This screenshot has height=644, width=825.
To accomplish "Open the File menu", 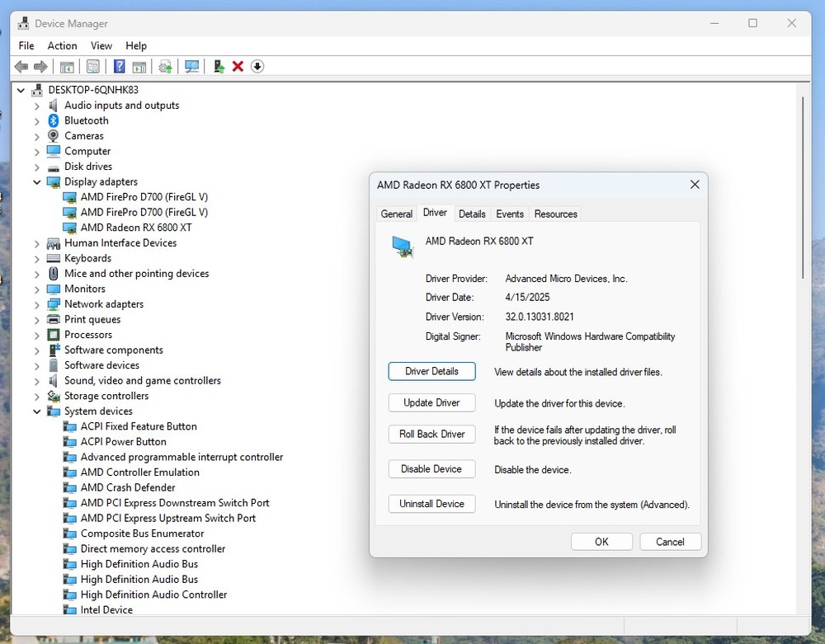I will (x=26, y=45).
